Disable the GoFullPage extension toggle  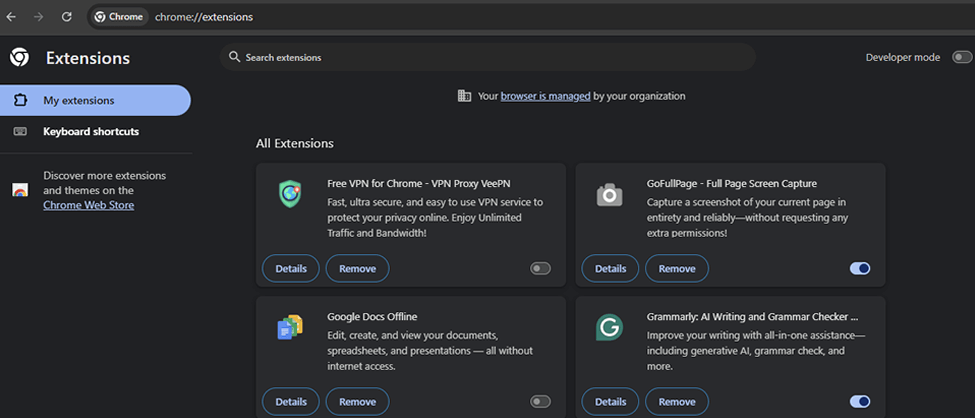[860, 269]
